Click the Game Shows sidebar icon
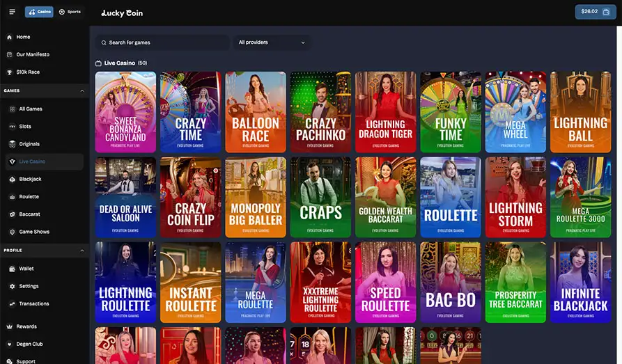The image size is (622, 364). click(x=13, y=232)
